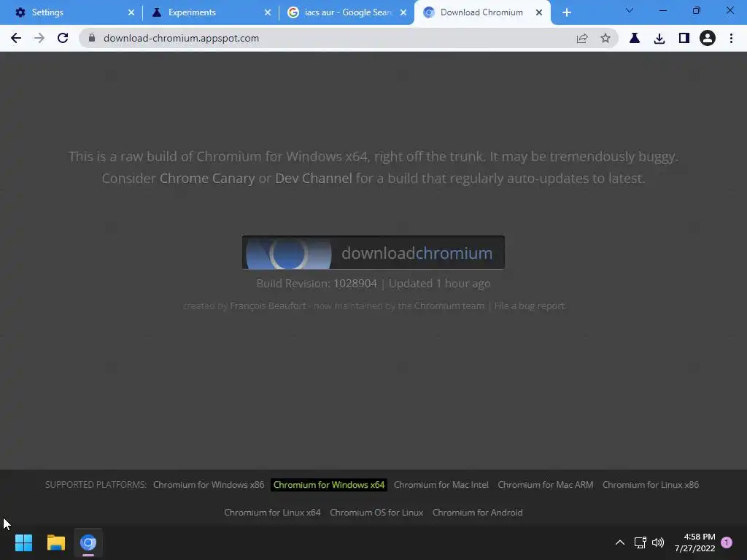Close the Google Search tab
747x560 pixels.
pos(403,12)
